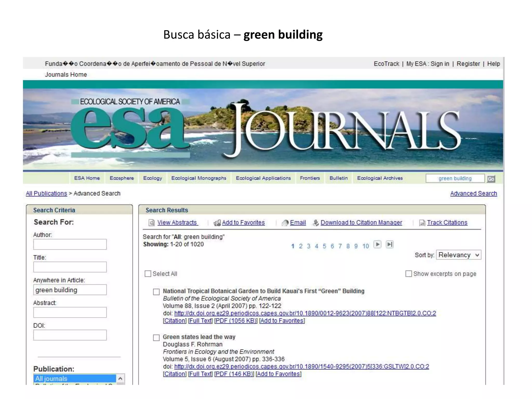The width and height of the screenshot is (532, 399).
Task: Open ESA Home navigation tab
Action: tap(87, 178)
